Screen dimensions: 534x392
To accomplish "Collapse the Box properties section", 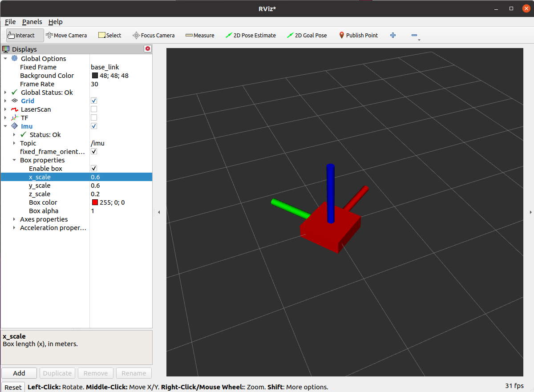I will 15,160.
